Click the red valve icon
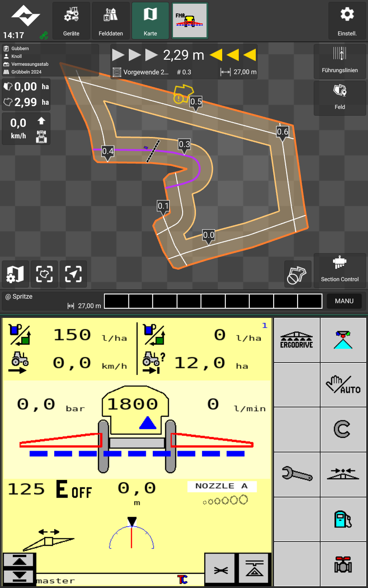Viewport: 368px width, 588px height. [343, 564]
